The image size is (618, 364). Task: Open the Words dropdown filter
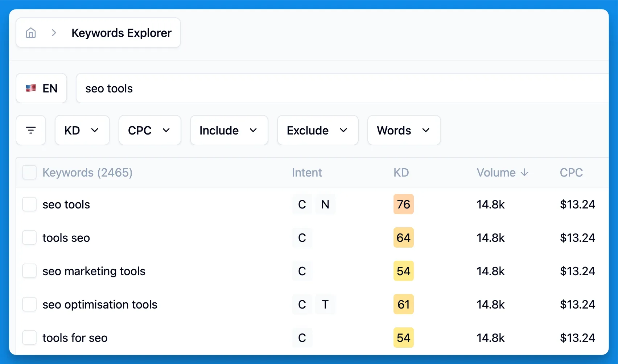coord(404,130)
